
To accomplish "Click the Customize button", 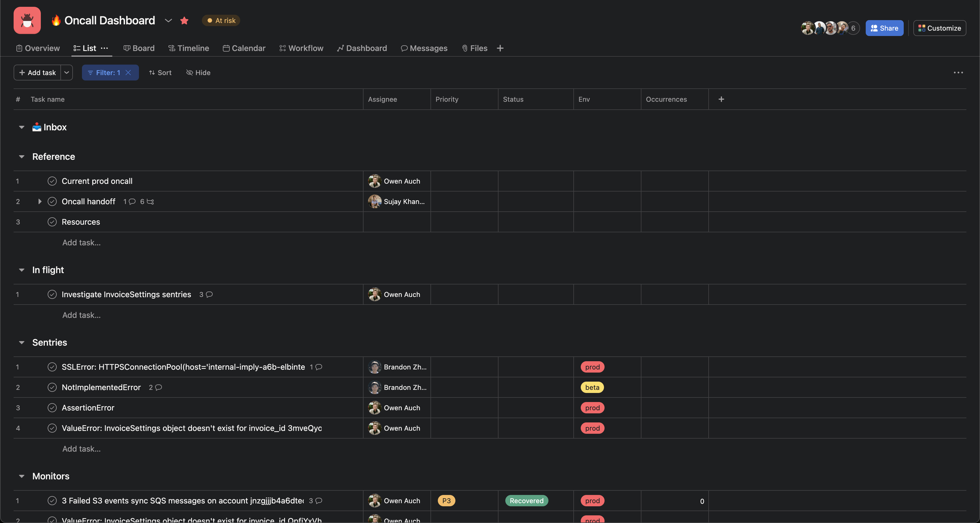I will click(x=939, y=28).
